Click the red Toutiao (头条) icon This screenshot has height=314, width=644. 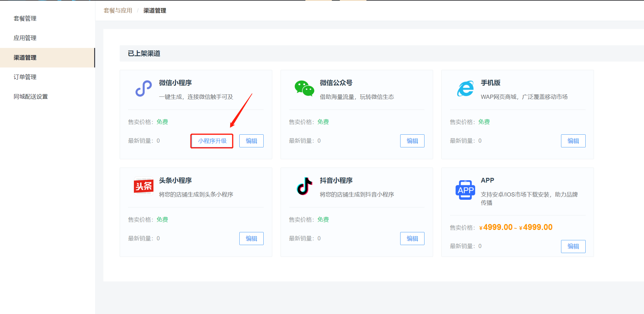144,186
